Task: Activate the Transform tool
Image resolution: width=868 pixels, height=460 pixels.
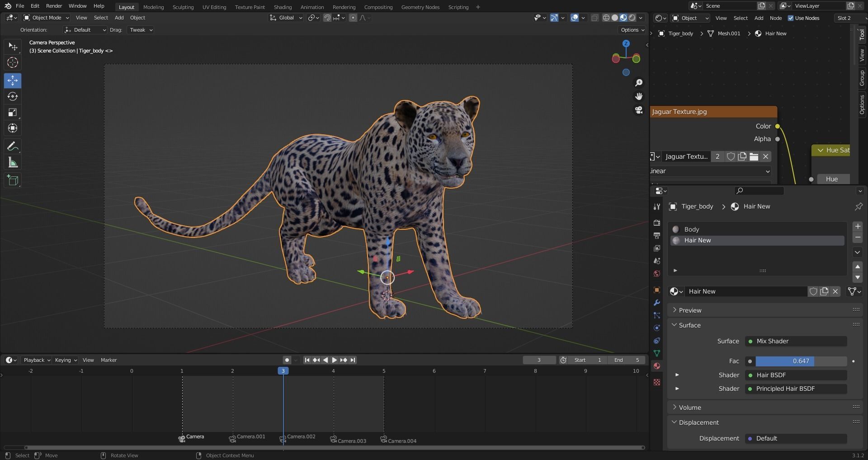Action: pos(13,128)
